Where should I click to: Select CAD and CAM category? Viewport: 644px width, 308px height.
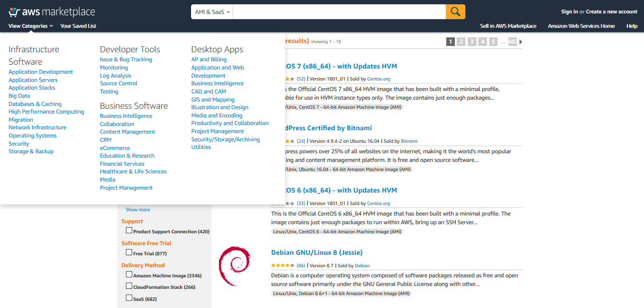[x=209, y=91]
